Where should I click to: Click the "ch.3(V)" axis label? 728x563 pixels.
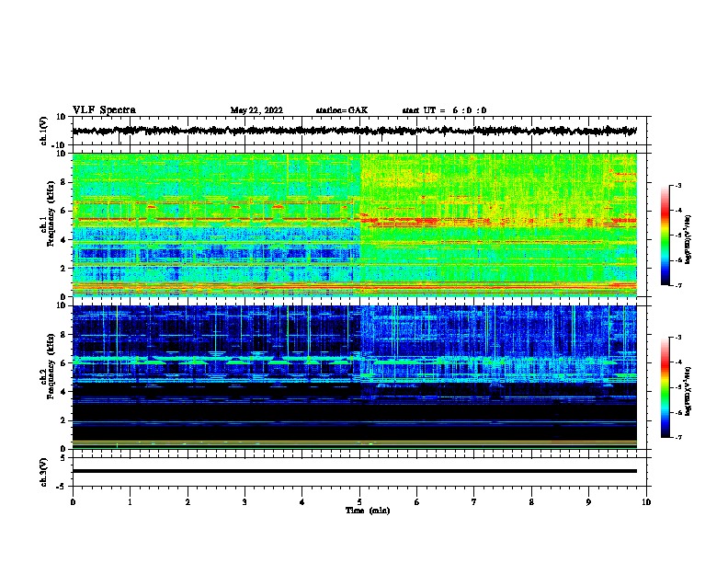pyautogui.click(x=44, y=473)
